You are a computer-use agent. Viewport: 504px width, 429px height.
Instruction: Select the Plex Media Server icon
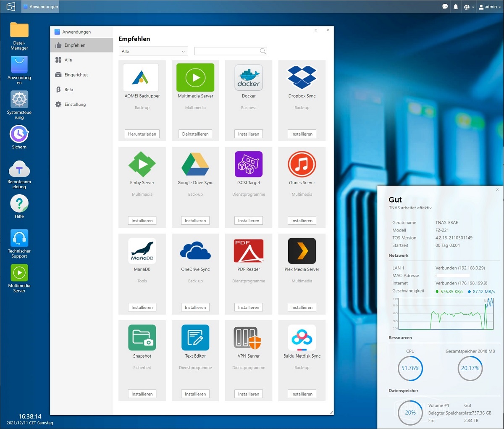[302, 251]
